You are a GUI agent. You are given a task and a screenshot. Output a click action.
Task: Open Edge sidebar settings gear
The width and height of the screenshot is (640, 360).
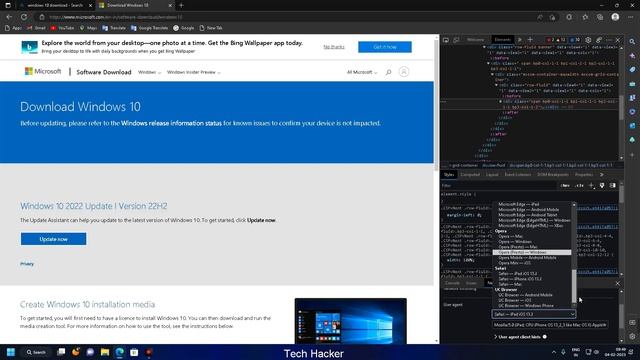632,336
